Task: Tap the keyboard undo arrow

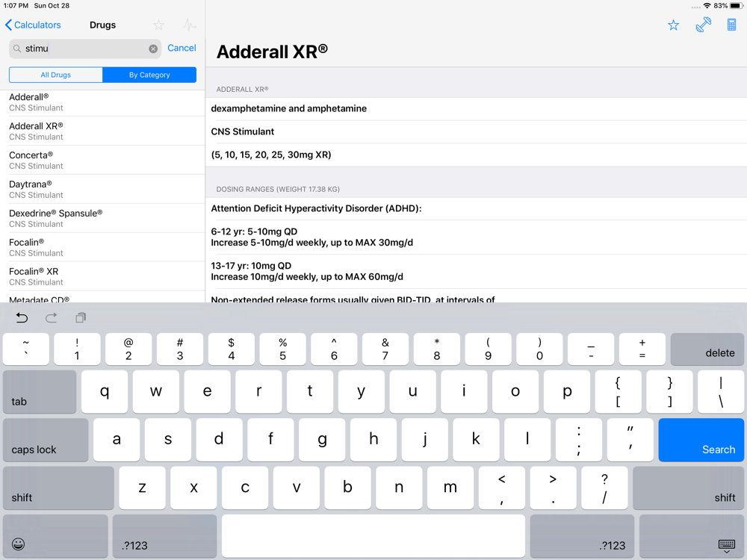Action: pos(22,317)
